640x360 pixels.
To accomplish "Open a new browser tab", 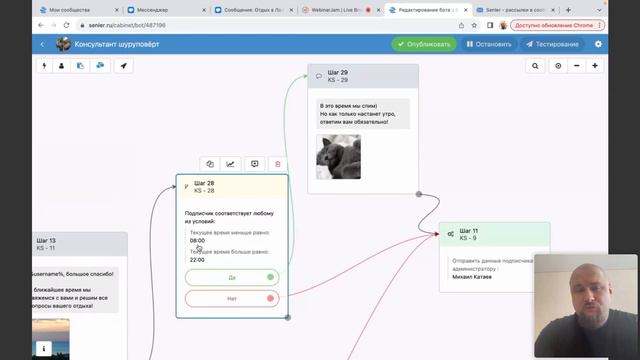I will (x=568, y=10).
